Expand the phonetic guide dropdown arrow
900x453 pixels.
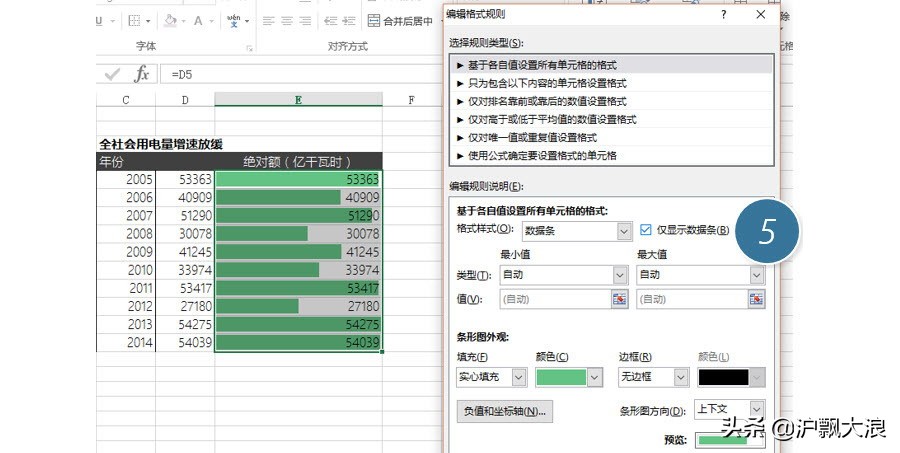coord(247,21)
